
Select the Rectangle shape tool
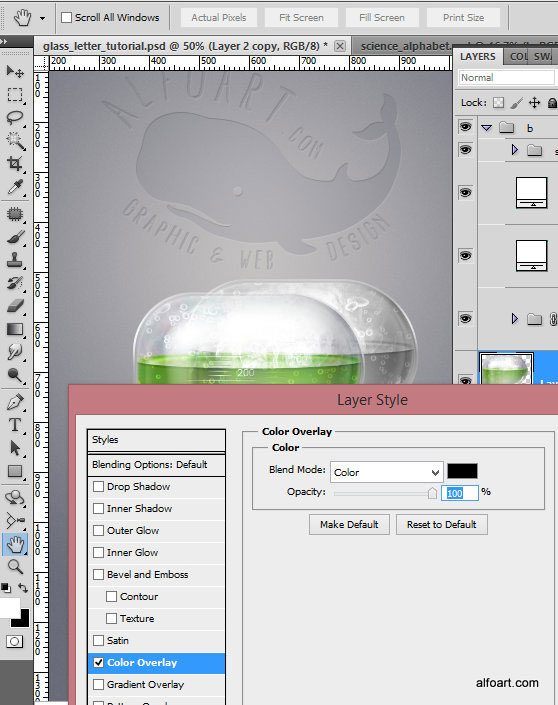(15, 471)
